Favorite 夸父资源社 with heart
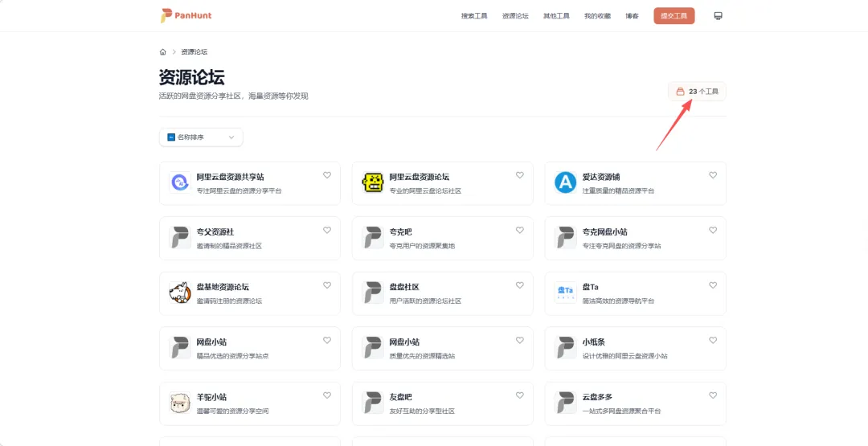Image resolution: width=868 pixels, height=446 pixels. (x=327, y=230)
